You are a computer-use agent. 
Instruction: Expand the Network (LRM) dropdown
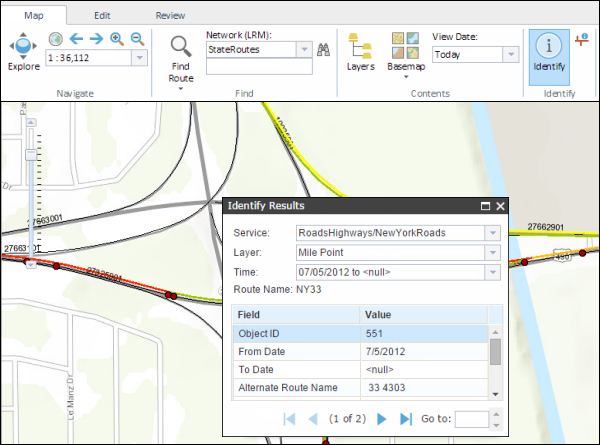pyautogui.click(x=302, y=48)
